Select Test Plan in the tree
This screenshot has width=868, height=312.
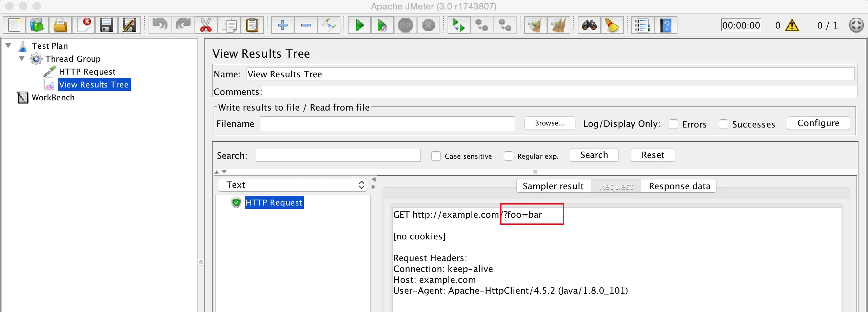click(50, 46)
